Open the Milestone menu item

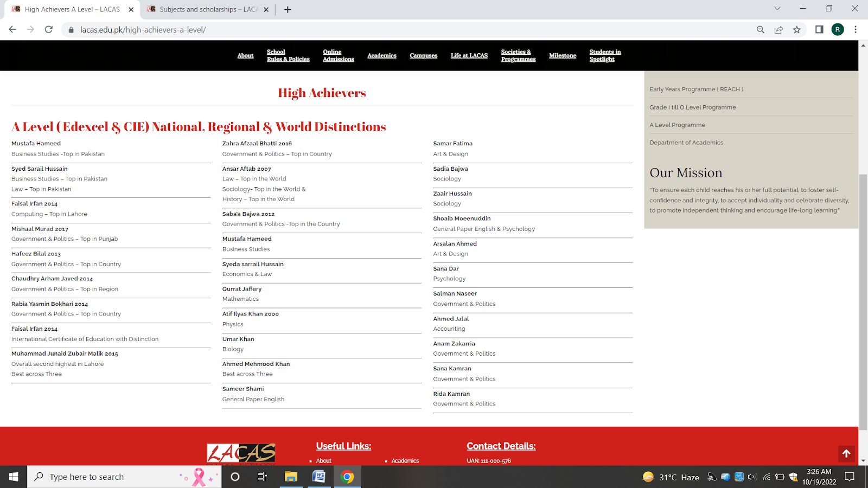click(563, 55)
